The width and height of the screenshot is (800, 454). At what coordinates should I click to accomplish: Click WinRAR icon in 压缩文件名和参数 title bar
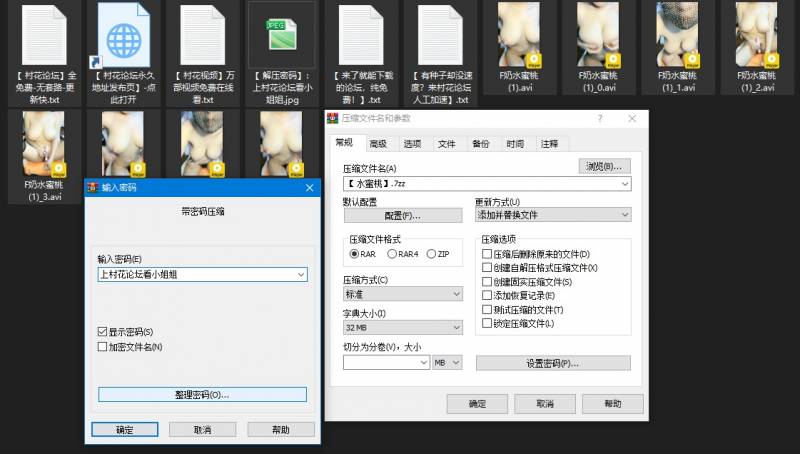[x=333, y=118]
